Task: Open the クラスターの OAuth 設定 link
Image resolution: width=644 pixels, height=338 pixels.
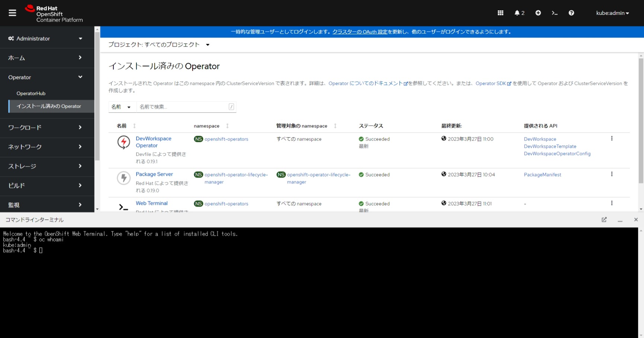Action: (x=360, y=32)
